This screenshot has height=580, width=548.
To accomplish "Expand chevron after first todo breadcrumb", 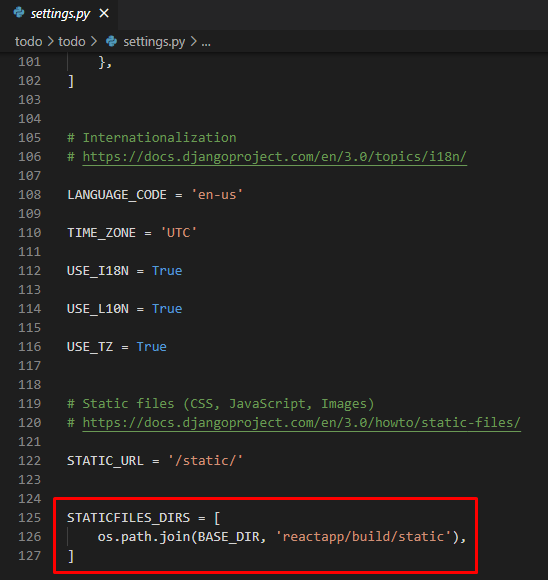I will pyautogui.click(x=50, y=41).
